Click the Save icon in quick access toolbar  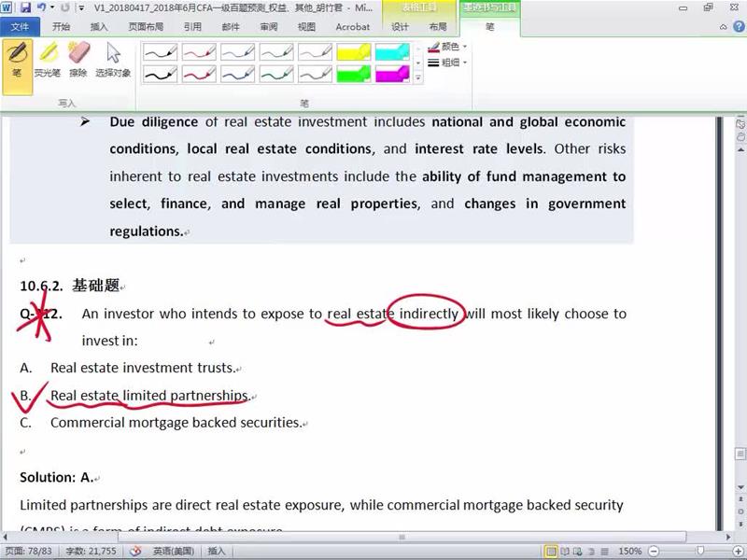click(x=25, y=7)
